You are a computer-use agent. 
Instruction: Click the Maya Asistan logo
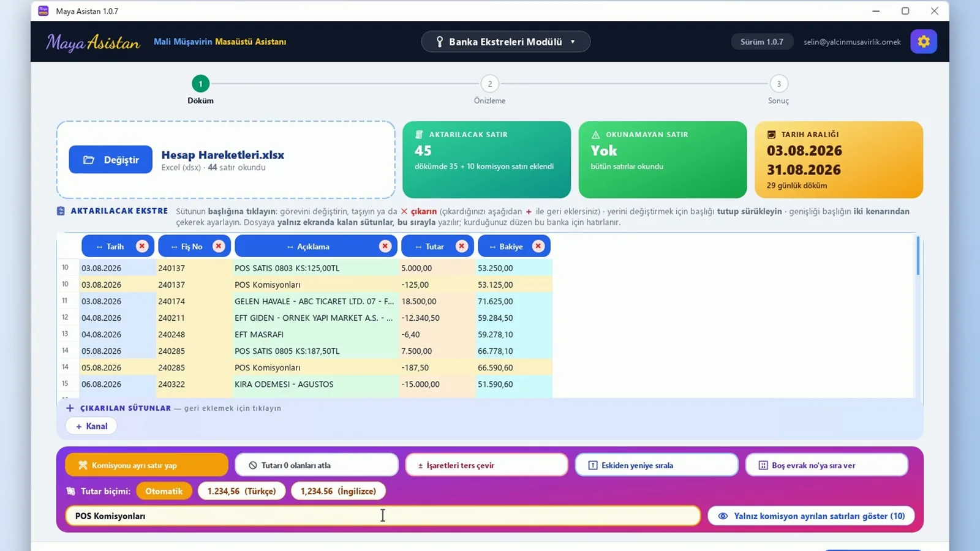[x=93, y=42]
